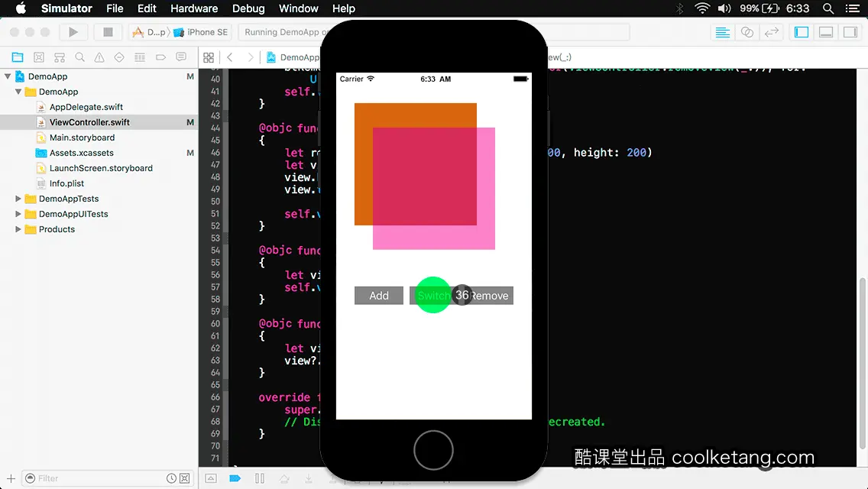Open the Report navigator speech bubble icon

(181, 57)
